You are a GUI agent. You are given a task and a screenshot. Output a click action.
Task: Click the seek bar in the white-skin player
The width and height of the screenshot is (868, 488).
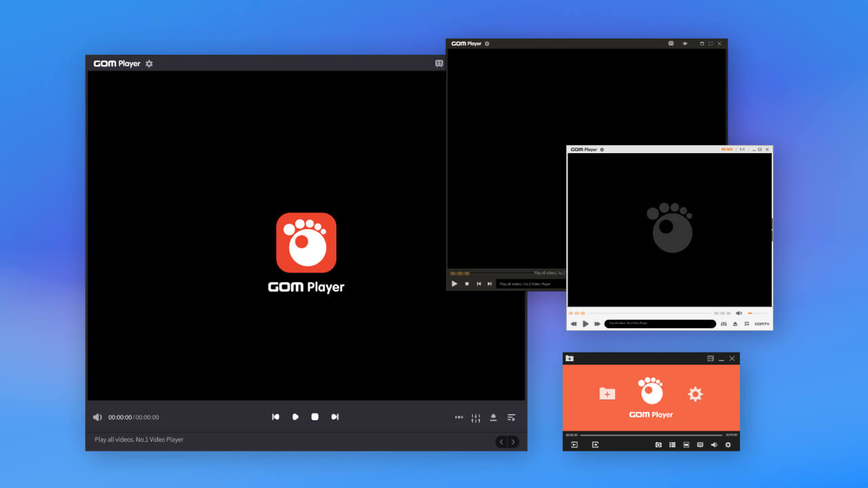[x=649, y=313]
